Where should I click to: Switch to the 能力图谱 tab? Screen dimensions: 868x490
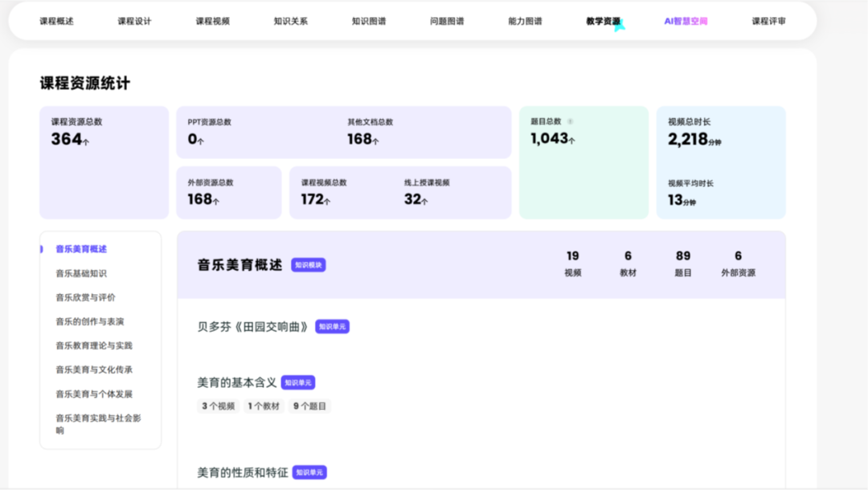point(525,22)
